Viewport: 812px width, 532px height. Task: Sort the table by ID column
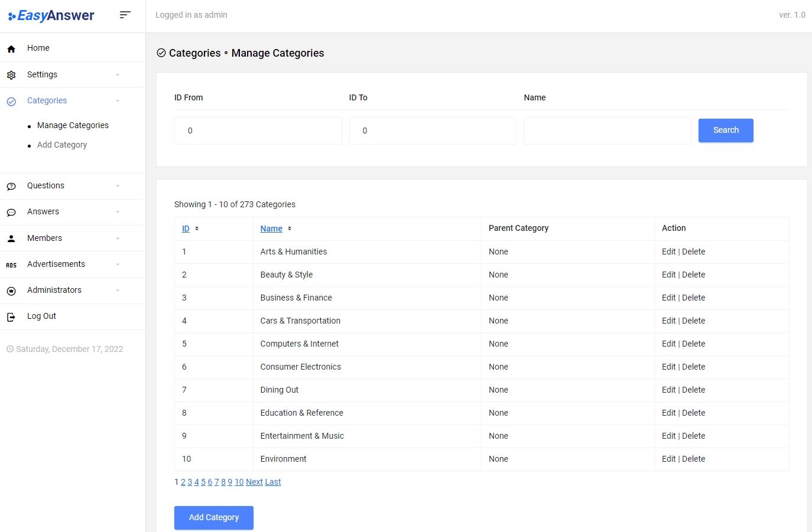[x=186, y=229]
